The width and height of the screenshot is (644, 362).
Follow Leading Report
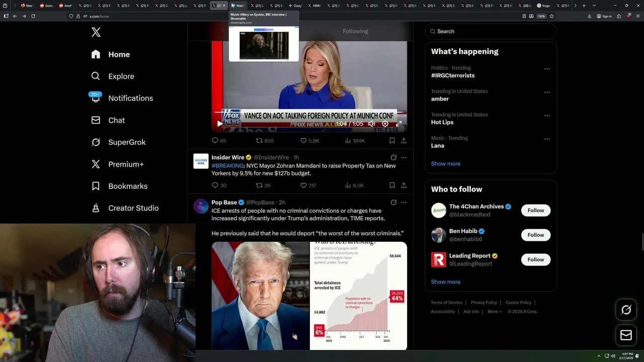(536, 259)
